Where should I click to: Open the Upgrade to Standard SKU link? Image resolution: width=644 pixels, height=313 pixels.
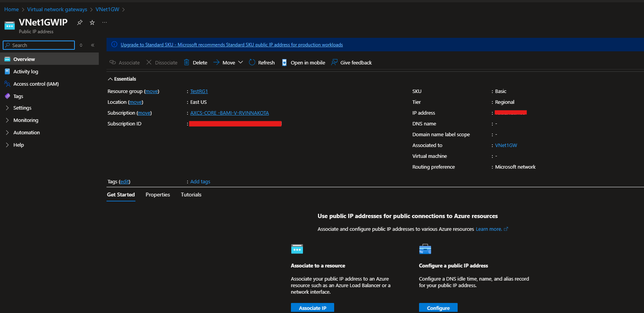(x=232, y=45)
